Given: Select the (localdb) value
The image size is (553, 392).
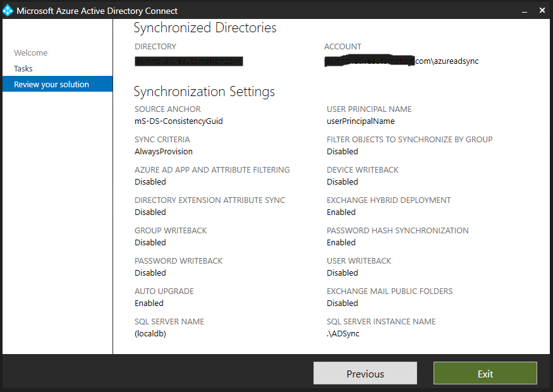Looking at the screenshot, I should pyautogui.click(x=150, y=333).
